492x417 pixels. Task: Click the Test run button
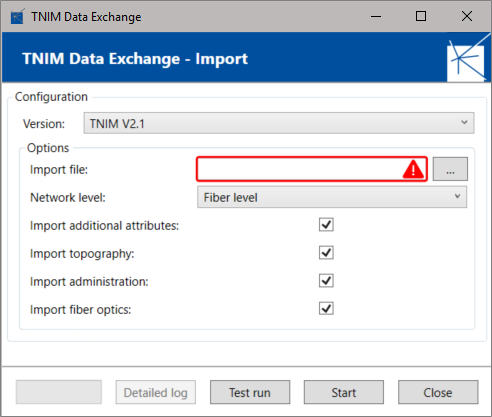coord(250,392)
